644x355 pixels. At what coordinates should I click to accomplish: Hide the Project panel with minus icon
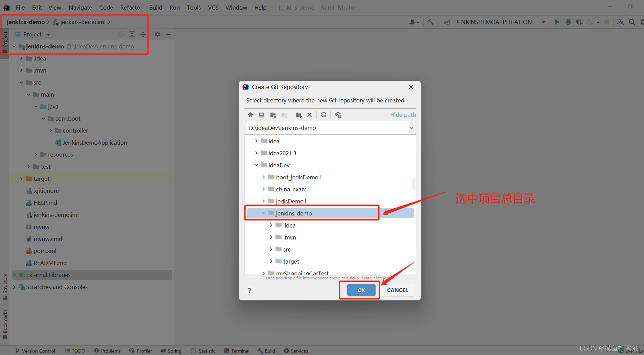click(x=168, y=34)
